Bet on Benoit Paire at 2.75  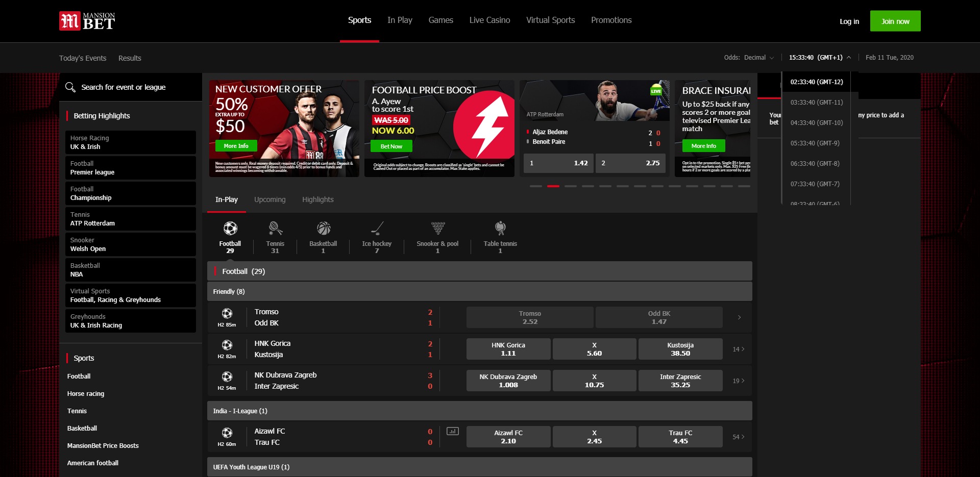click(630, 163)
